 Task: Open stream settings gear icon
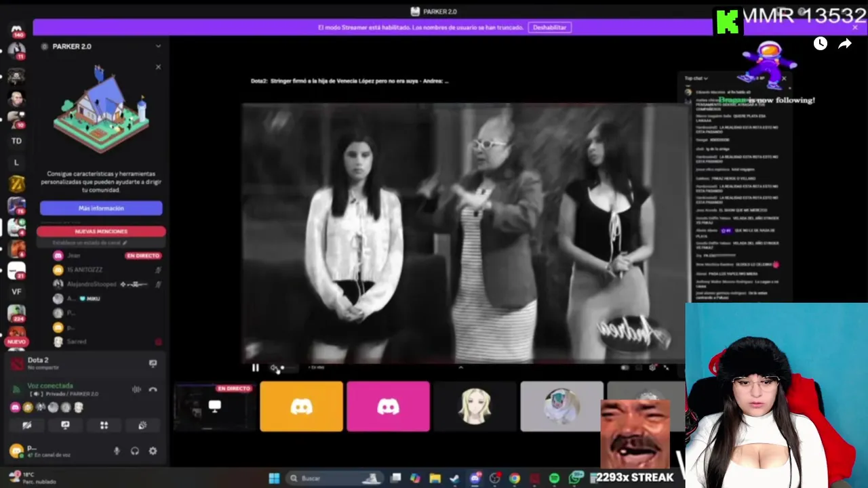pyautogui.click(x=652, y=367)
